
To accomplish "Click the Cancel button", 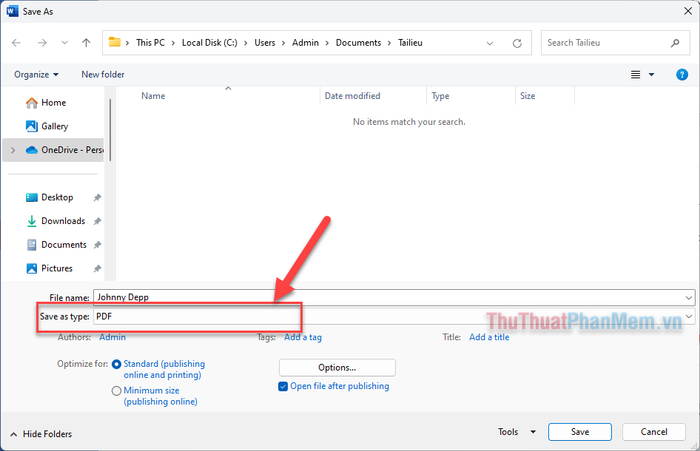I will (x=654, y=432).
